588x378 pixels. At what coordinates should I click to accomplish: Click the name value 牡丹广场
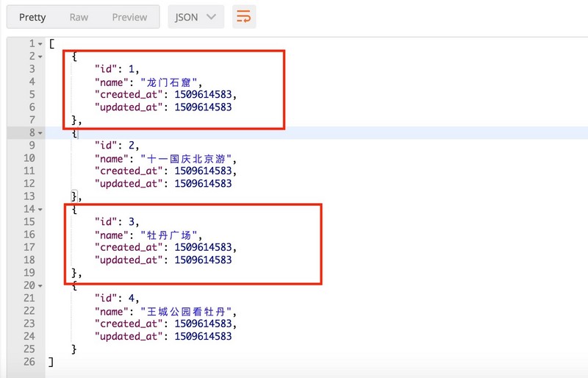[x=169, y=235]
